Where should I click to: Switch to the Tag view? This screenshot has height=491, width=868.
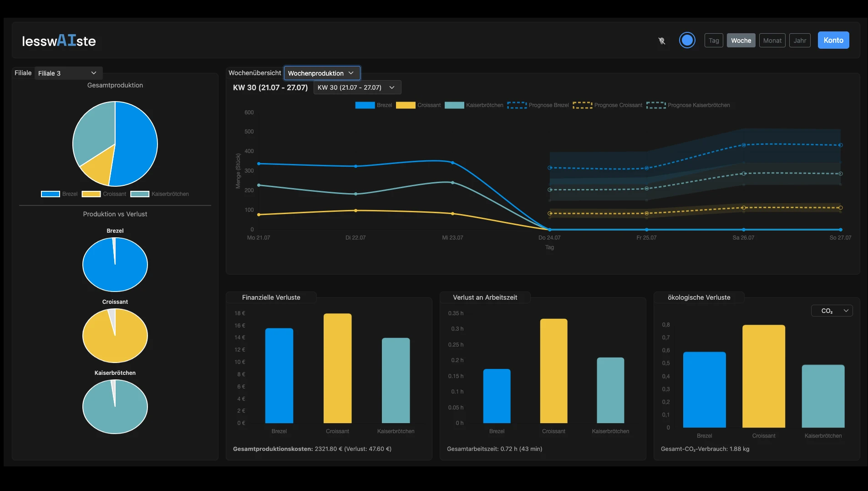pos(714,40)
